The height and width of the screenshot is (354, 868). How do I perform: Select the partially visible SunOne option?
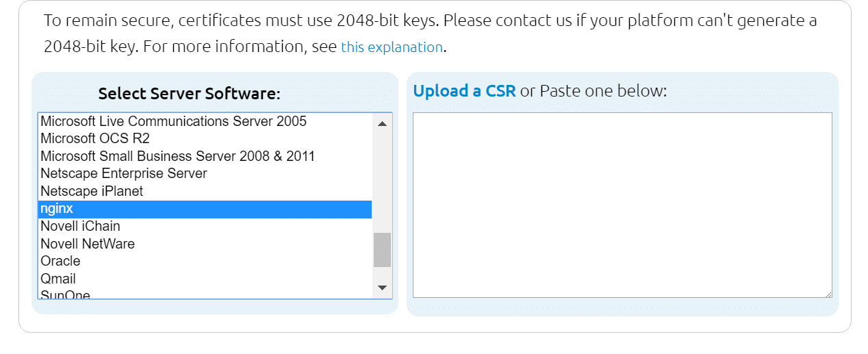click(65, 295)
